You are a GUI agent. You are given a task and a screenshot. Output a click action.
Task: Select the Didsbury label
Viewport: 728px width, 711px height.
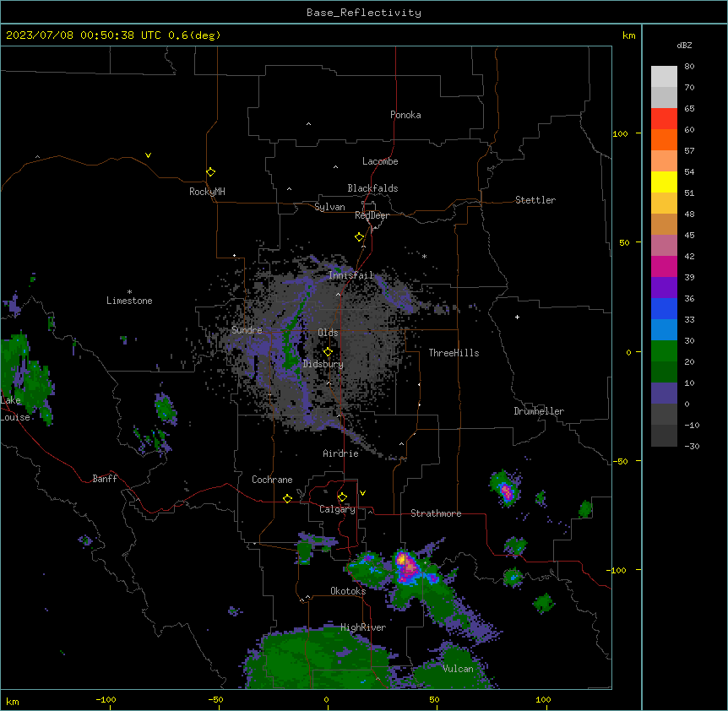pos(323,364)
